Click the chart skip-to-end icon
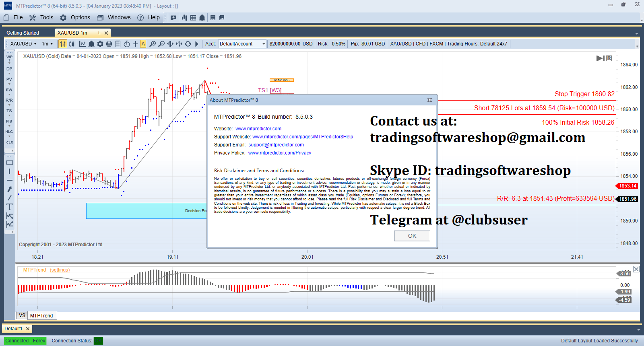644x346 pixels. click(x=600, y=58)
